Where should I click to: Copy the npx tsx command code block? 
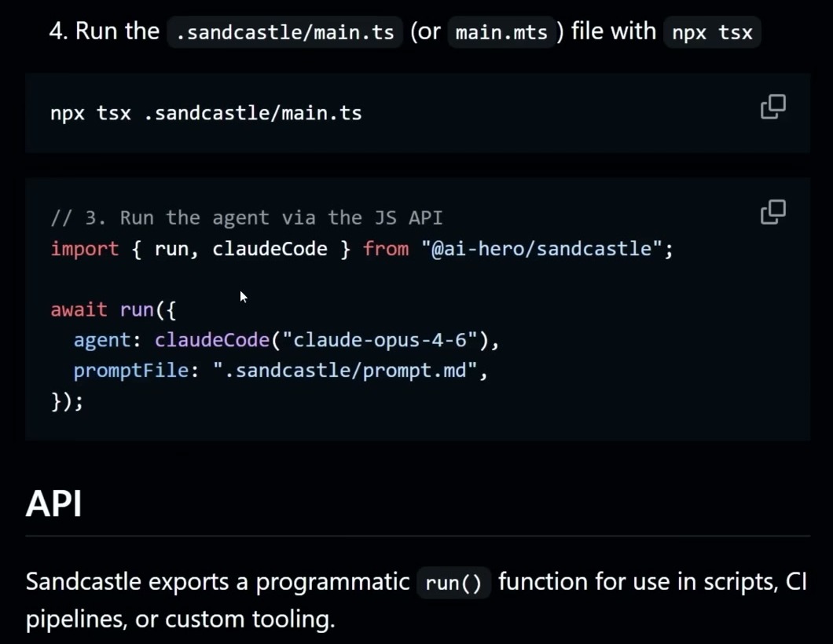[773, 107]
